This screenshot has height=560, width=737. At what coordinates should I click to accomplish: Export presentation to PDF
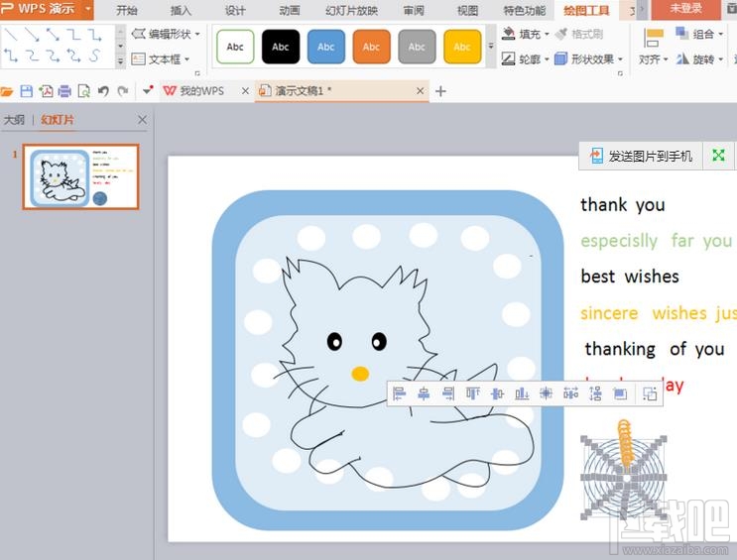(46, 91)
